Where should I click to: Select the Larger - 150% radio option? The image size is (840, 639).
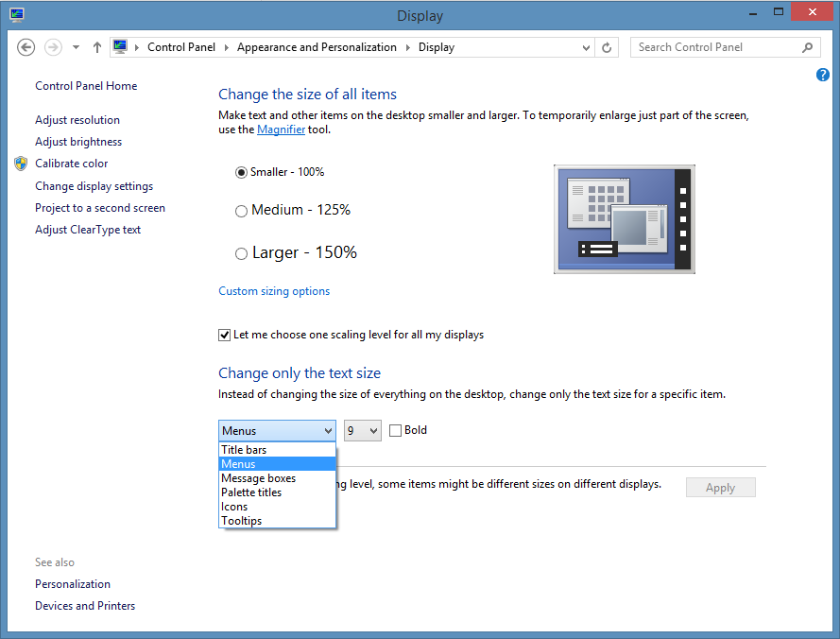pos(241,253)
